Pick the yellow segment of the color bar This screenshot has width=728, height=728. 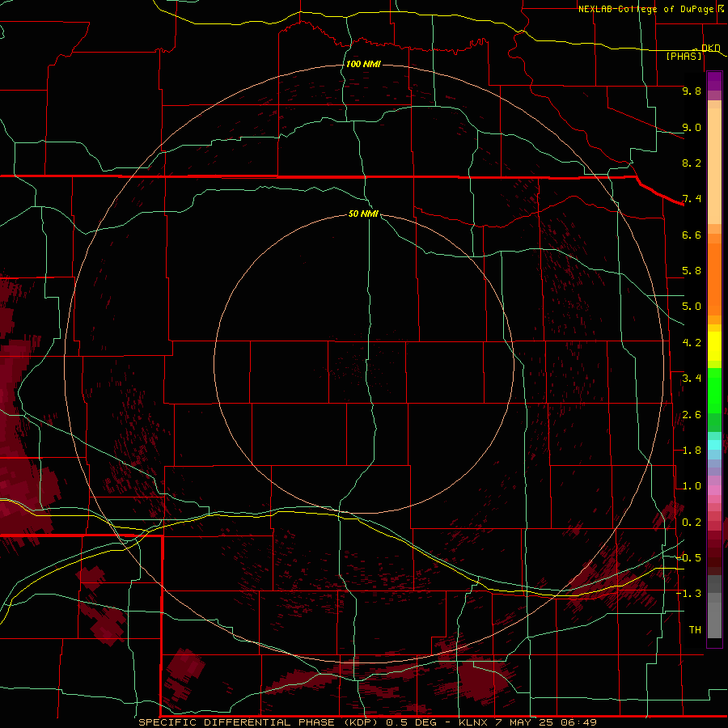click(x=714, y=346)
